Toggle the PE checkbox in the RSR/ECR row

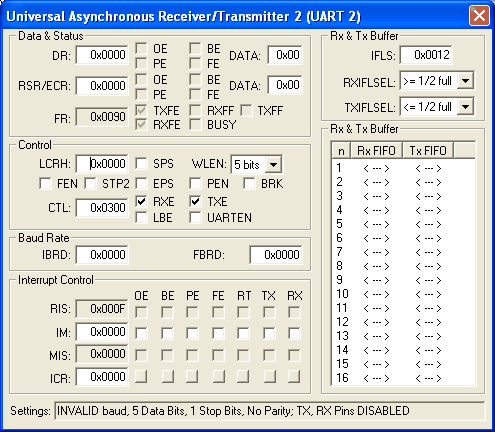[141, 94]
